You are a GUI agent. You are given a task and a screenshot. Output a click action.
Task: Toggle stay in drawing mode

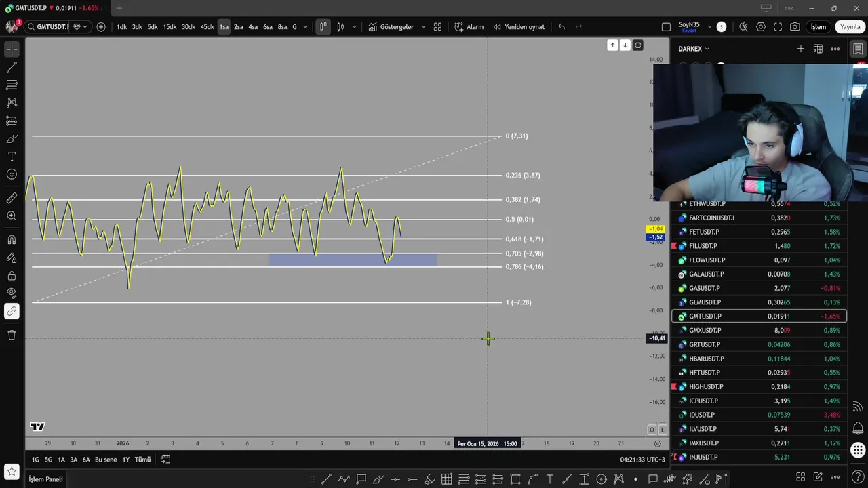pos(12,258)
